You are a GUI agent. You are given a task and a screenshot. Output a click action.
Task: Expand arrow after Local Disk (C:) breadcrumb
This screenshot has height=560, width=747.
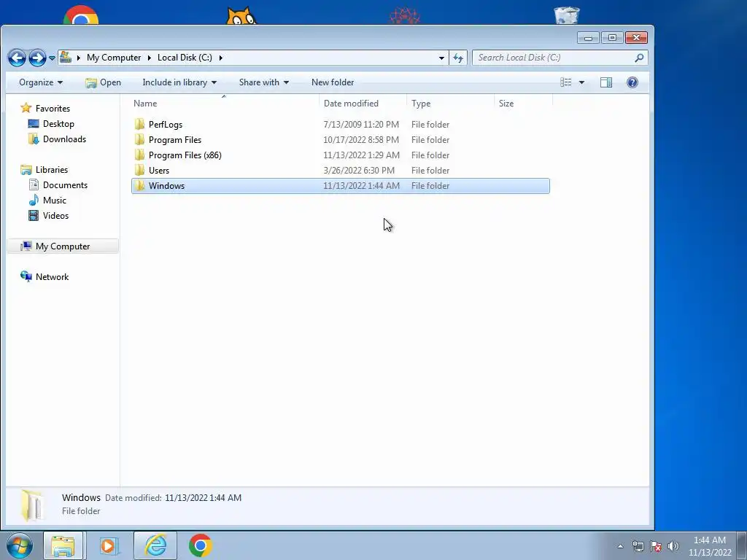(x=220, y=58)
